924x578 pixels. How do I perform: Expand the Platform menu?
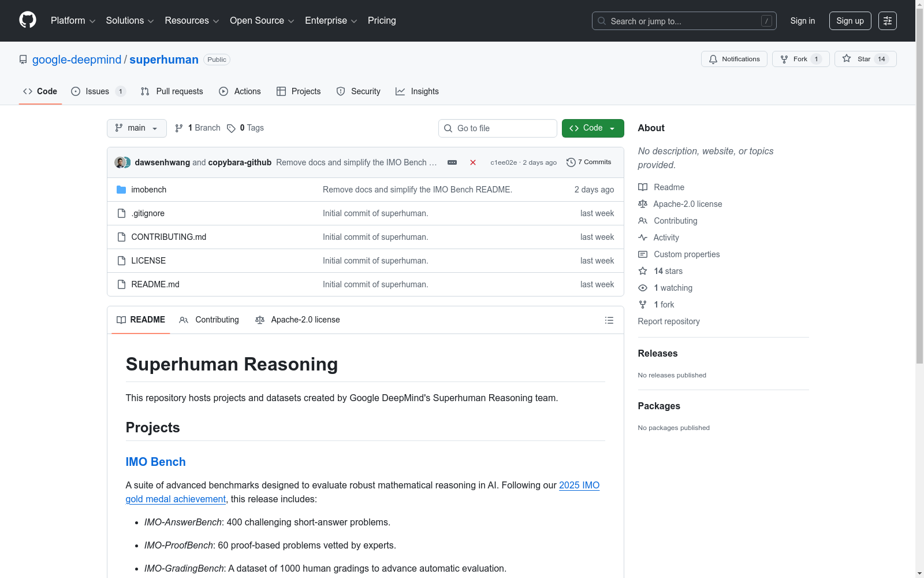click(73, 21)
